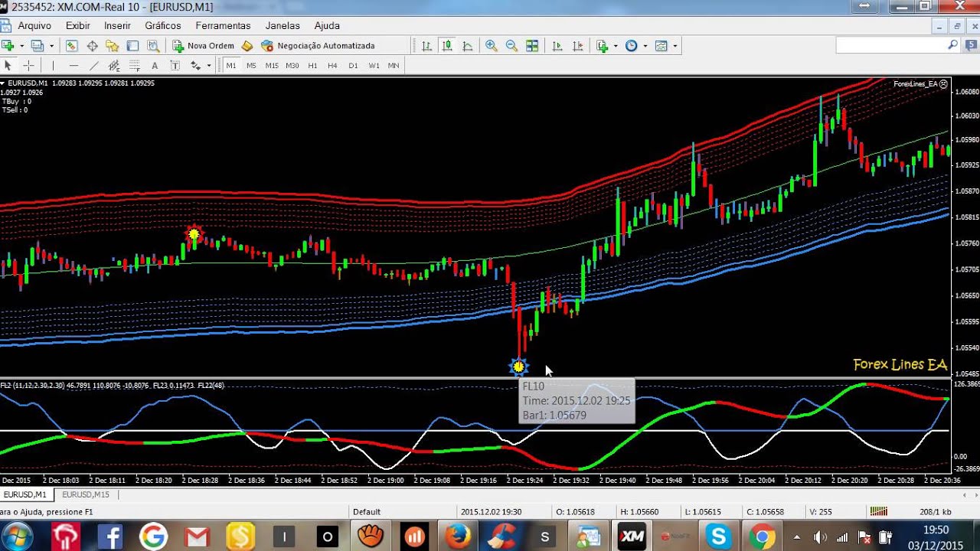Screen dimensions: 980x551
Task: Select the cursor arrow tool
Action: coord(8,66)
